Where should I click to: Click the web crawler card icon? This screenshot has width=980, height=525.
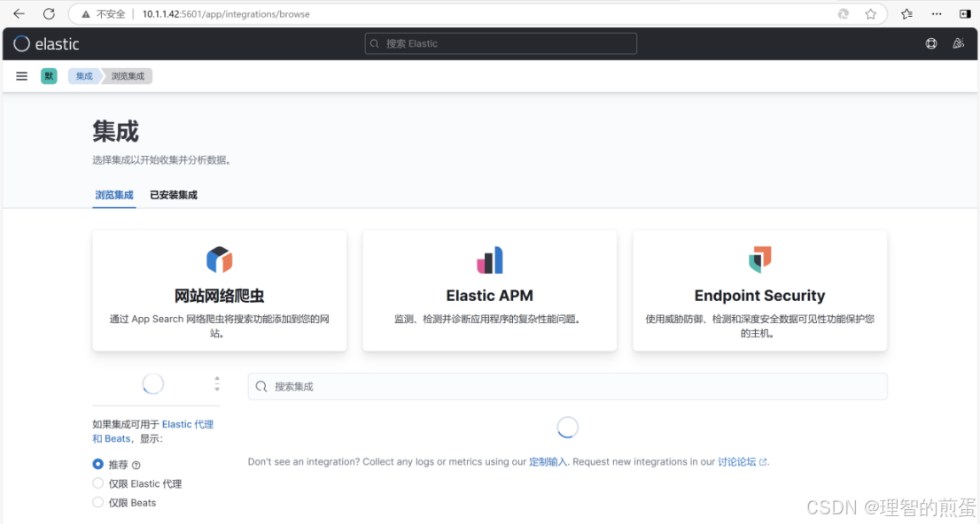point(220,259)
